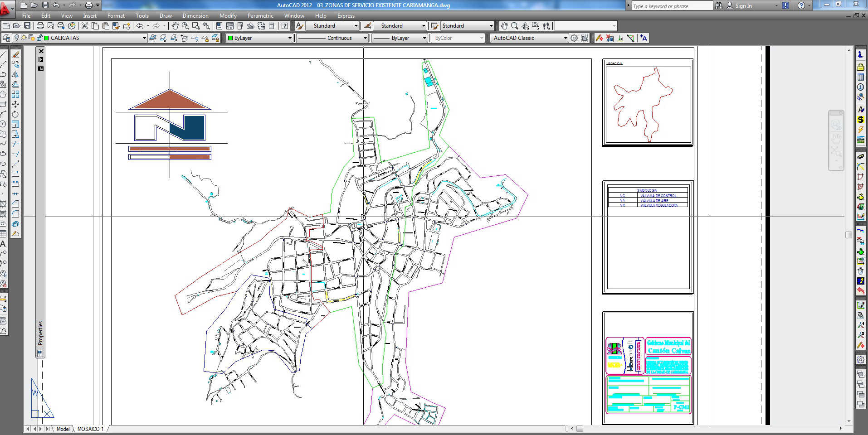Open the Plot printer icon

[x=40, y=26]
